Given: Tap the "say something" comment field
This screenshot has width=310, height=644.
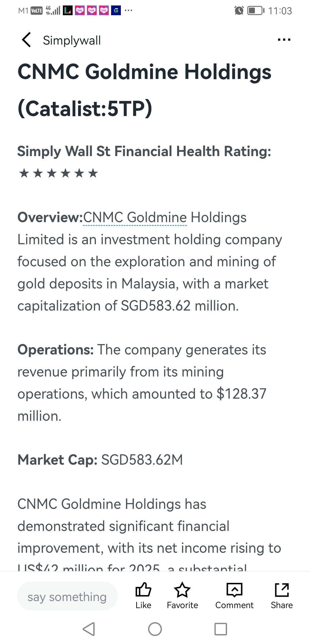Looking at the screenshot, I should (x=67, y=597).
